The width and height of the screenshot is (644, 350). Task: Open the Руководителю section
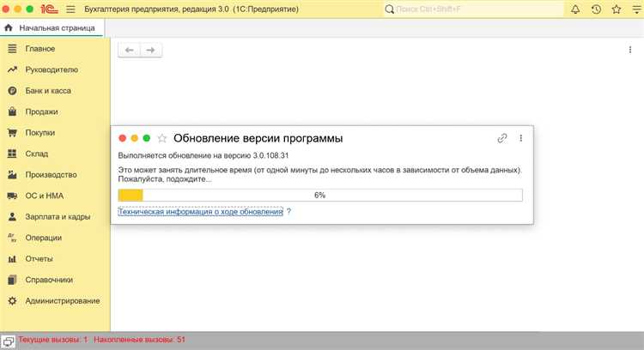(52, 69)
